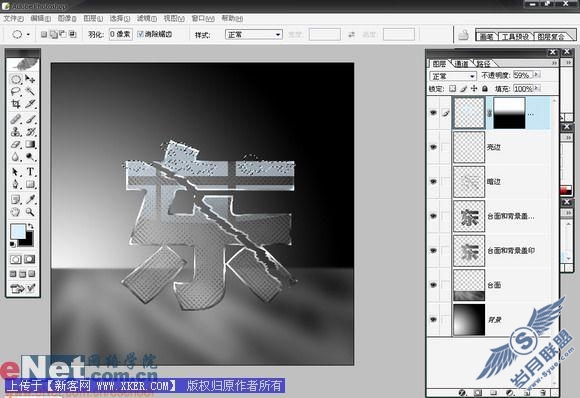Open the fill slider arrow
580x398 pixels.
[537, 88]
